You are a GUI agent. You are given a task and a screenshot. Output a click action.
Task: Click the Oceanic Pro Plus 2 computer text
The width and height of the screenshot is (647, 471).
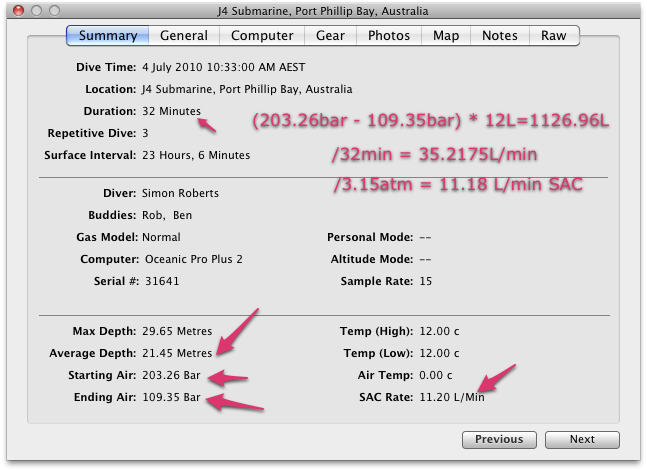click(x=192, y=259)
